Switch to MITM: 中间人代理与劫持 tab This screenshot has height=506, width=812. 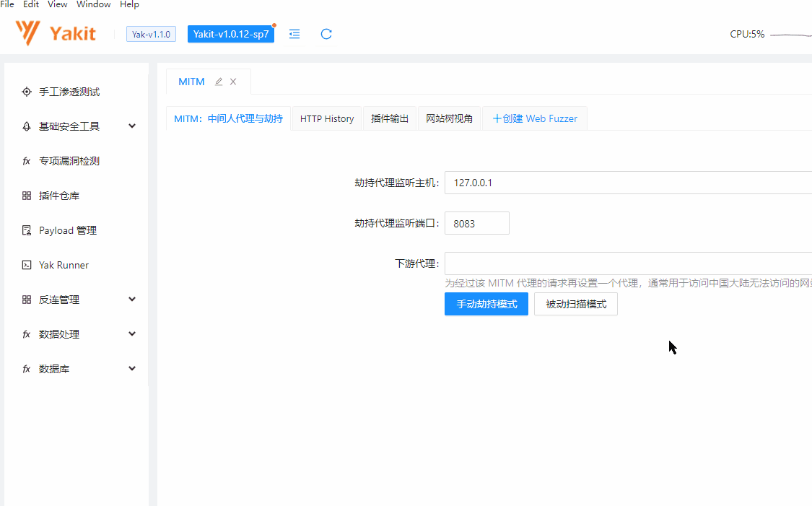point(228,118)
